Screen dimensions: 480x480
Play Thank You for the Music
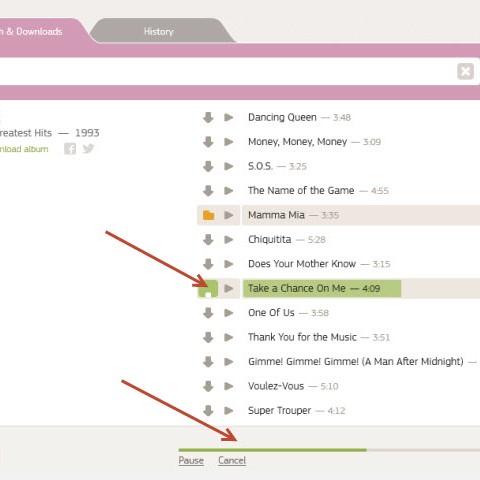pyautogui.click(x=229, y=337)
